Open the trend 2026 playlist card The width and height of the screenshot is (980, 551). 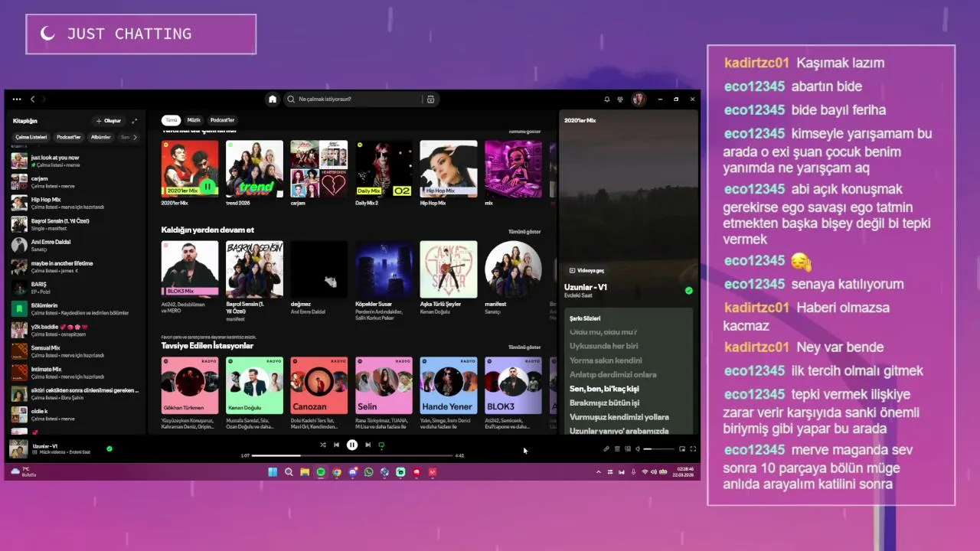(x=254, y=174)
